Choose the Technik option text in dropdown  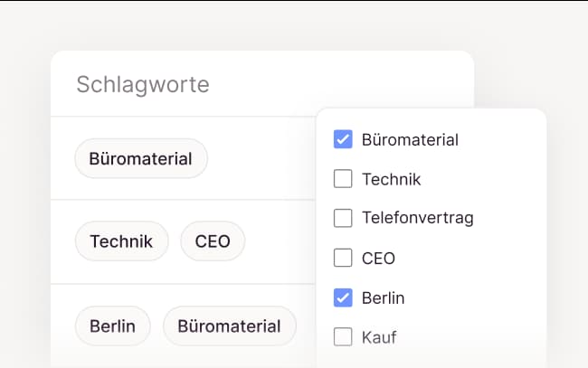391,179
